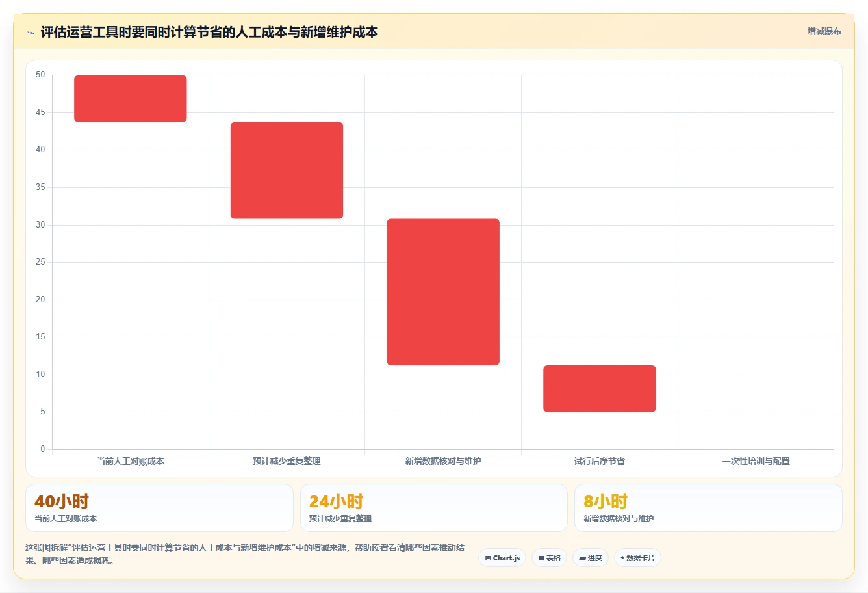Click the 预计减少重复整理 caption under 24小时
This screenshot has height=593, width=868.
(340, 519)
